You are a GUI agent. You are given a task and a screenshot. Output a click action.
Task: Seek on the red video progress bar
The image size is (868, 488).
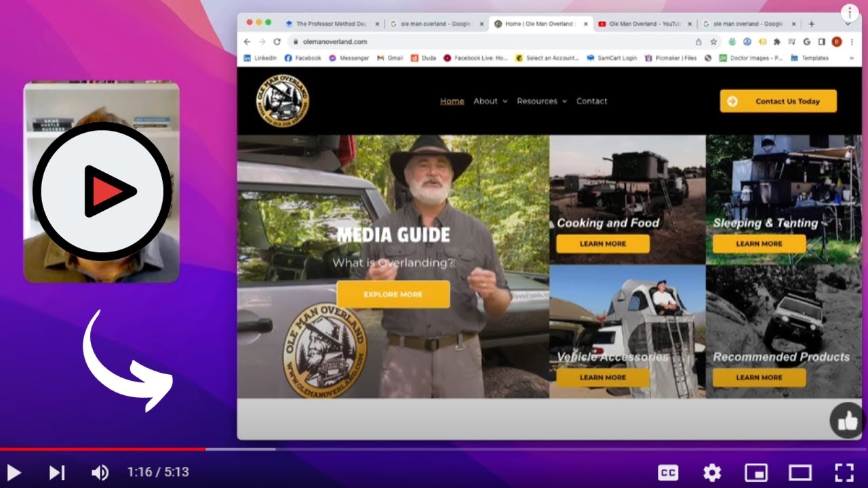coord(103,449)
